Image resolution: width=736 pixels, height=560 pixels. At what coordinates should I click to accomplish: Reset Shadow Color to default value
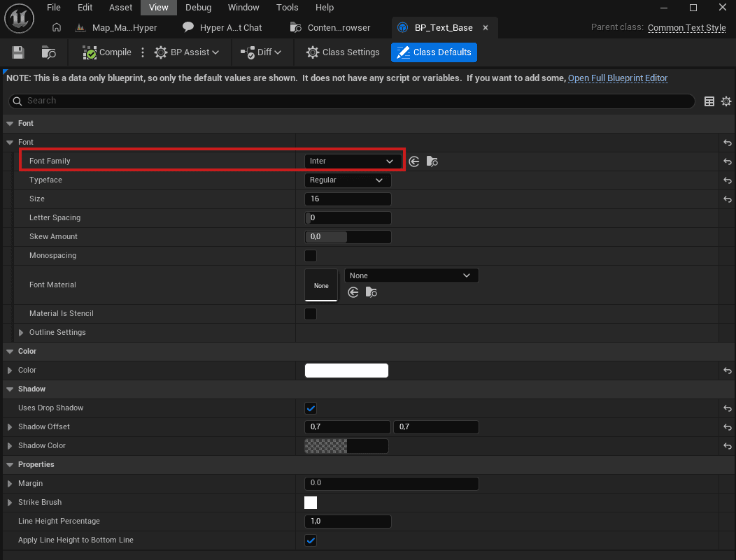point(728,446)
